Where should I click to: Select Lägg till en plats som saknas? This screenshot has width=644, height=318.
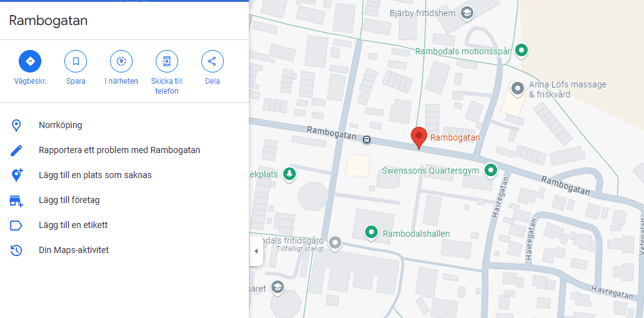tap(95, 175)
